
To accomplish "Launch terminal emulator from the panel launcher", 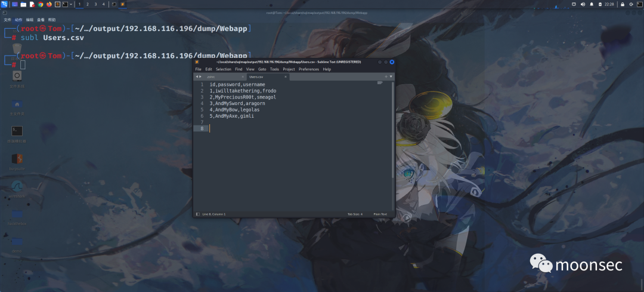I will 66,4.
